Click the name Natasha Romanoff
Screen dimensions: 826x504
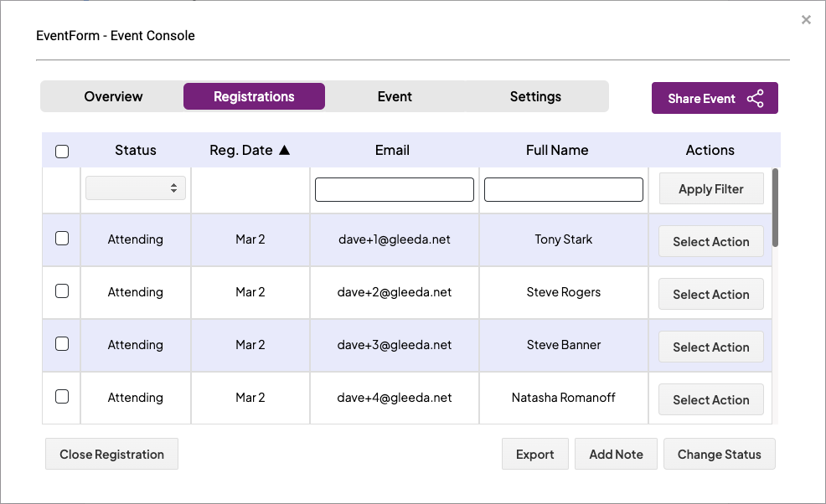(563, 397)
